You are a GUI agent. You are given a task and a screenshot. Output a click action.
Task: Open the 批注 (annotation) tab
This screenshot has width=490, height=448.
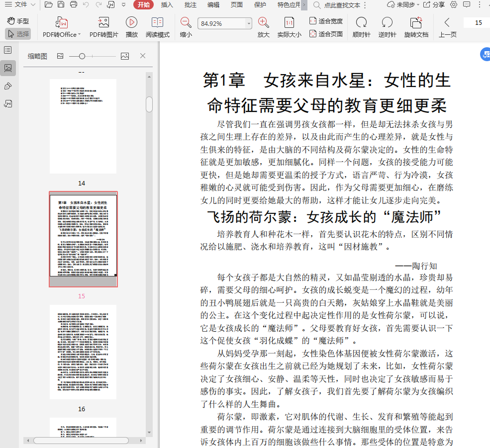pyautogui.click(x=190, y=5)
